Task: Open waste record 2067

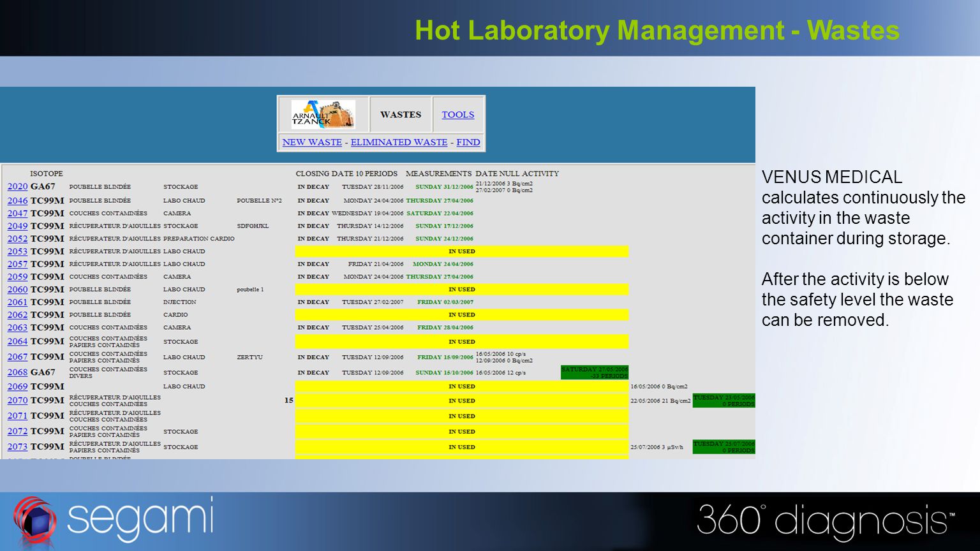Action: click(x=17, y=357)
